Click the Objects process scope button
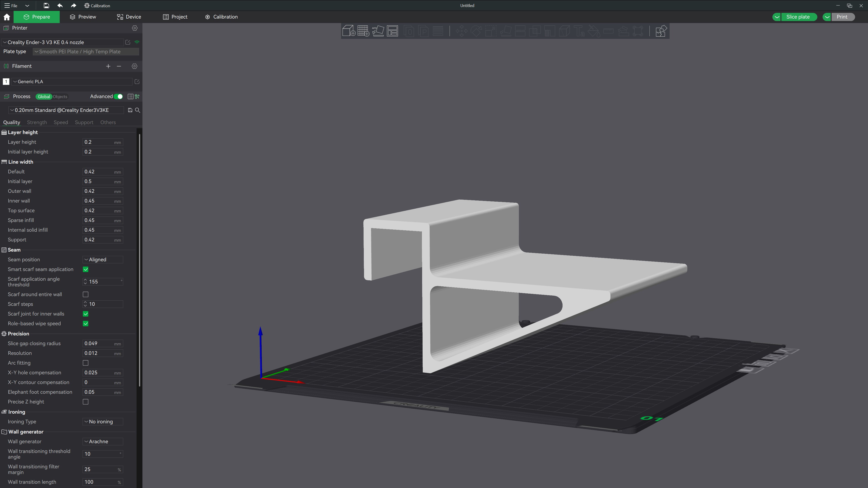868x488 pixels. pyautogui.click(x=60, y=97)
